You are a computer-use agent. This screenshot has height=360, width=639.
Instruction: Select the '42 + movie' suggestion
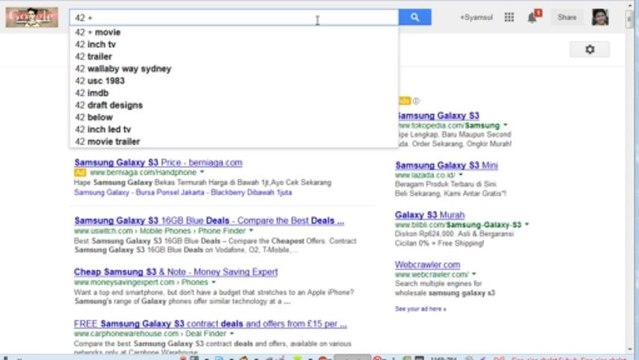234,32
